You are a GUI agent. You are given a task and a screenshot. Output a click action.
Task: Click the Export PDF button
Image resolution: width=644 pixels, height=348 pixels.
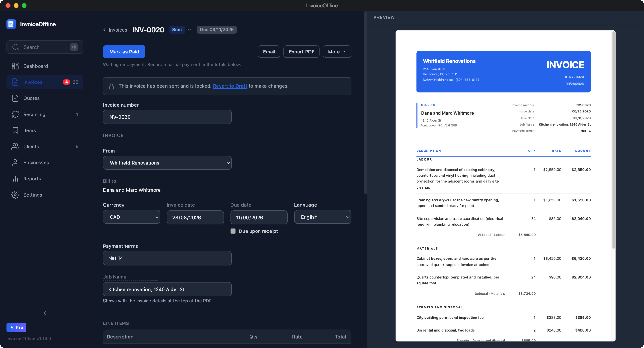302,52
